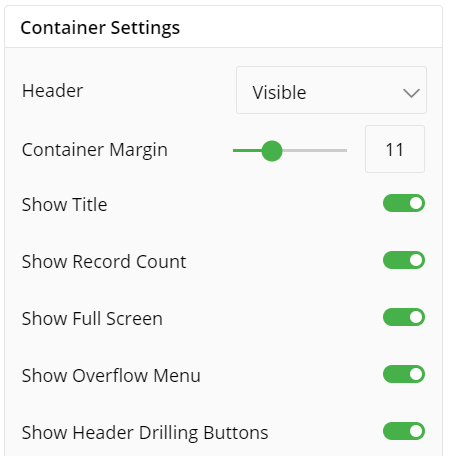
Task: Click the Visible value text in Header combo box
Action: click(x=279, y=92)
